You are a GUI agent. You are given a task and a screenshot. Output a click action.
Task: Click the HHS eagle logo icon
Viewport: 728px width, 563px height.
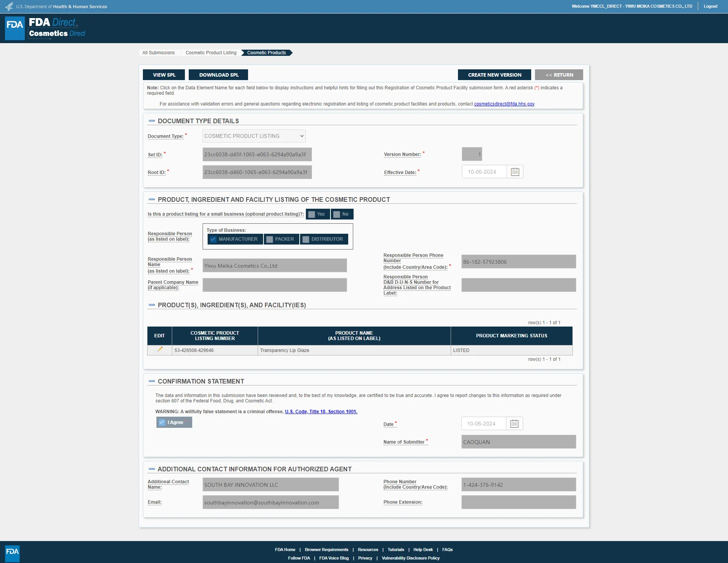9,7
